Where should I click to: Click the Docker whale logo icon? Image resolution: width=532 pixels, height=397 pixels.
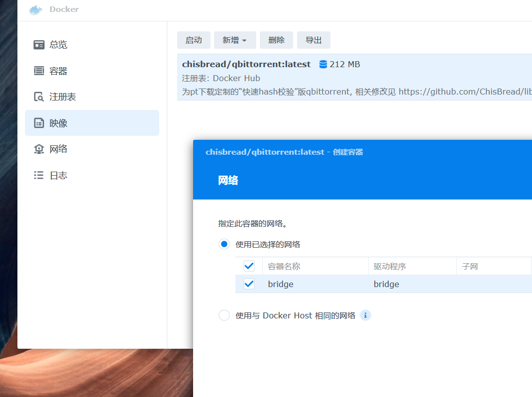tap(36, 10)
